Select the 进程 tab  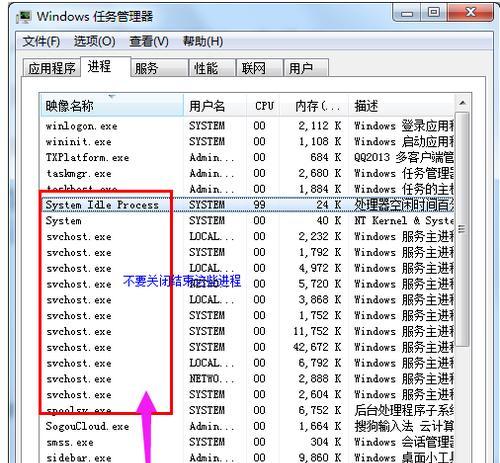[x=105, y=67]
